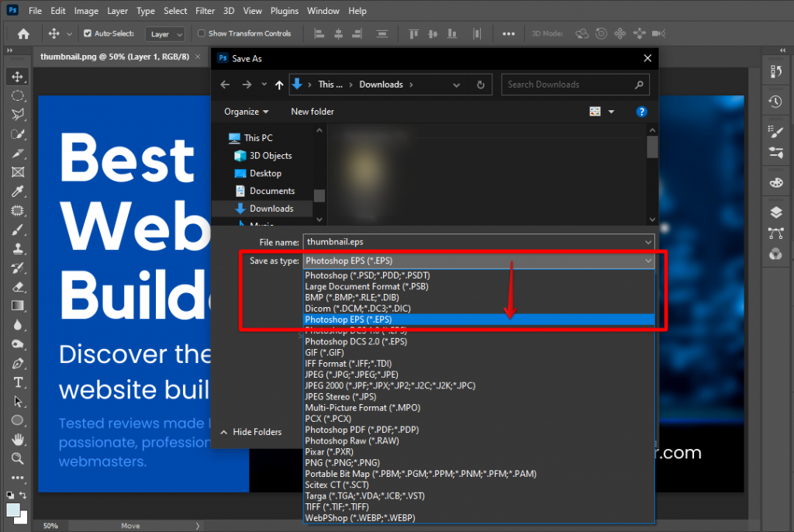Open the Desktop folder in the sidebar
794x532 pixels.
tap(265, 173)
